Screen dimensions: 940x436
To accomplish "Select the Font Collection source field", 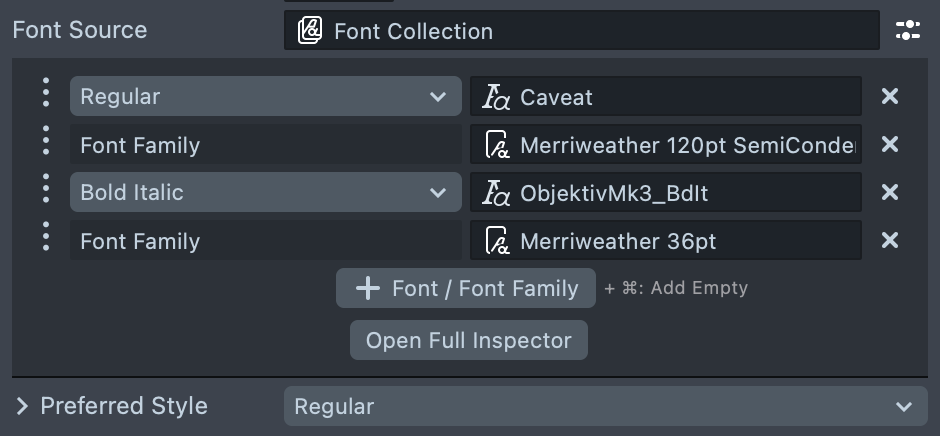I will pos(581,30).
